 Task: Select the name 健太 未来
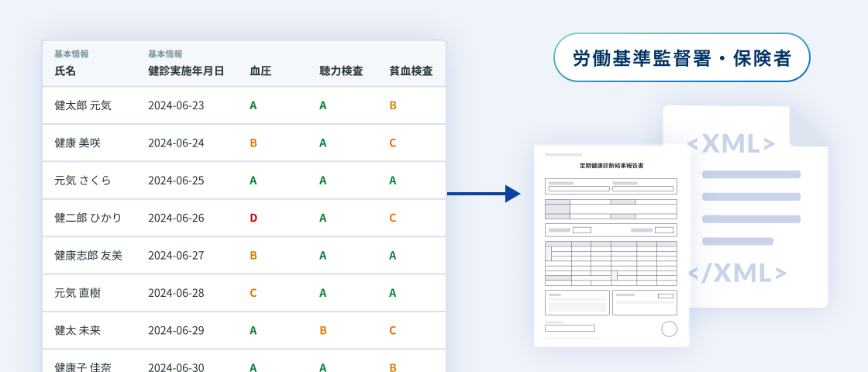click(77, 331)
